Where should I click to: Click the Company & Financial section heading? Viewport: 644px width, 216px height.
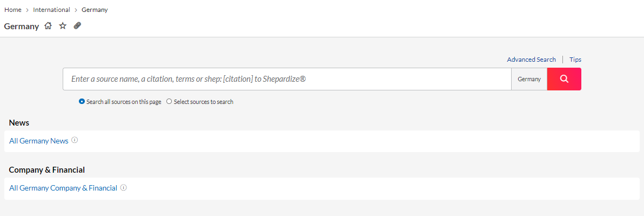tap(47, 169)
